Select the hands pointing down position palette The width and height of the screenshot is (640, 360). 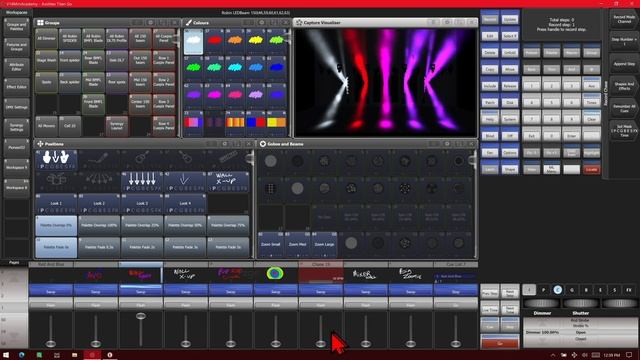click(56, 160)
